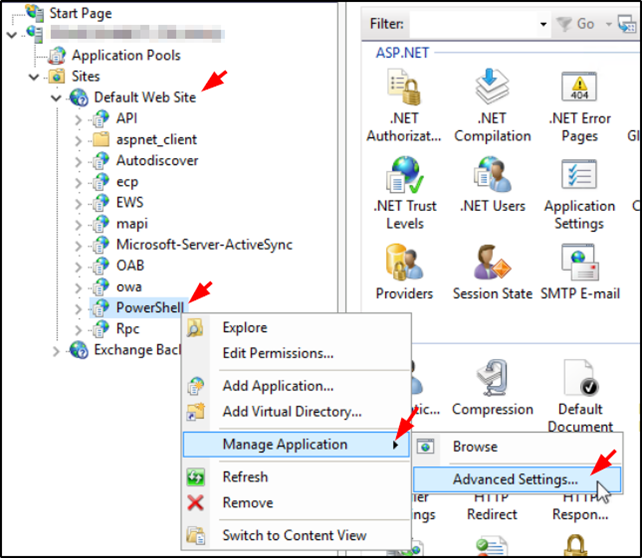The image size is (642, 558).
Task: Open the .NET Error Pages icon
Action: (579, 92)
